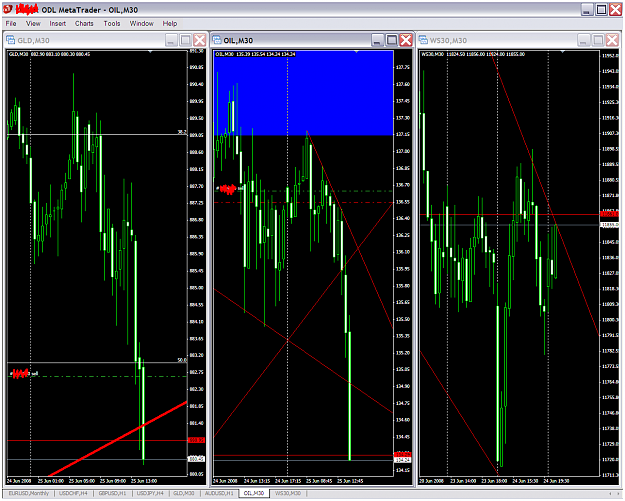The height and width of the screenshot is (501, 625).
Task: Open the Insert menu
Action: (x=57, y=24)
